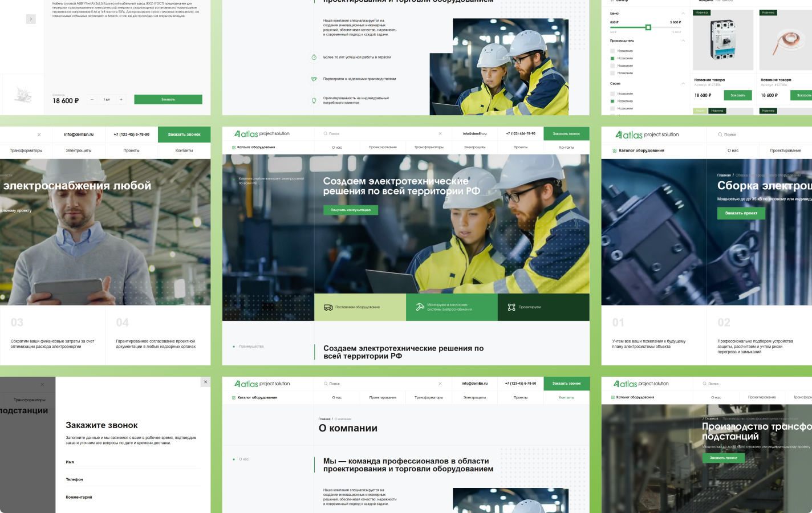Check the first Название box under Производитель
Image resolution: width=812 pixels, height=513 pixels.
pos(612,51)
